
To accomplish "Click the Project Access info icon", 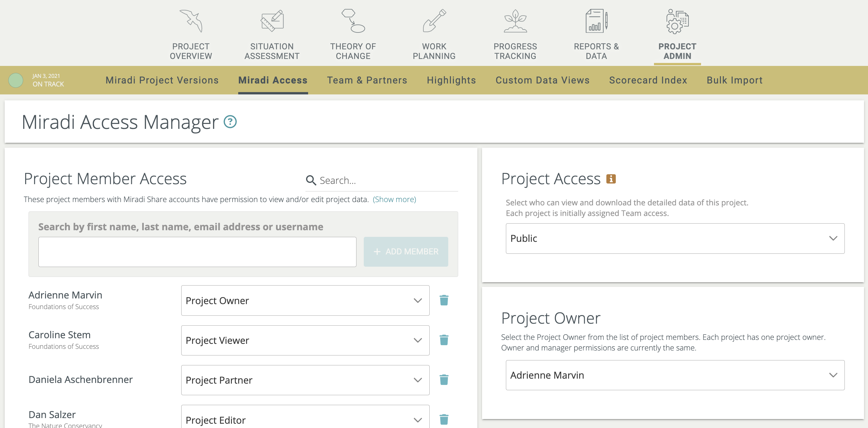I will (611, 179).
